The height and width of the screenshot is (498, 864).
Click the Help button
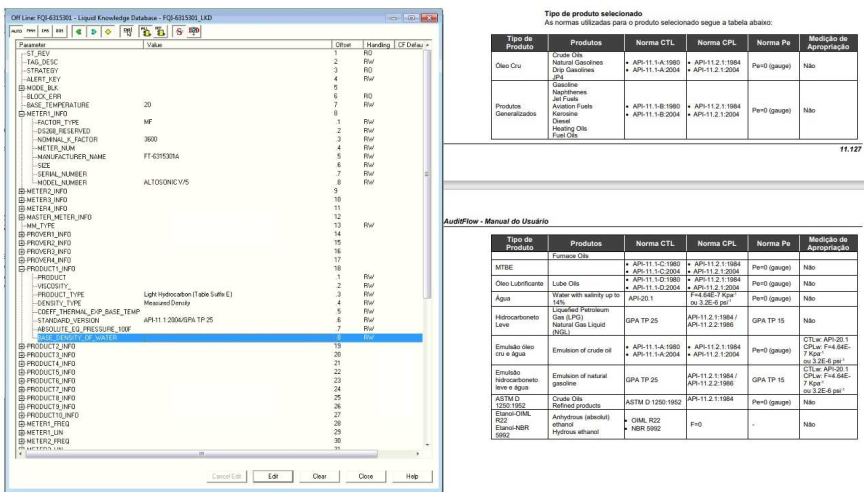tap(412, 477)
